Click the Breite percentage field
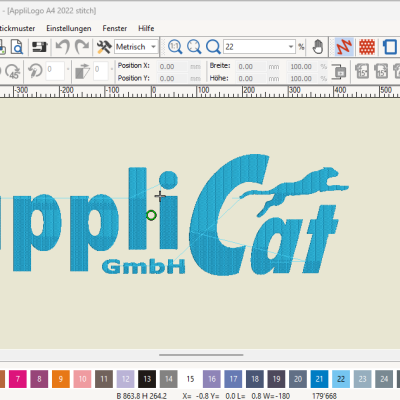Screen dimensions: 400x400 303,66
